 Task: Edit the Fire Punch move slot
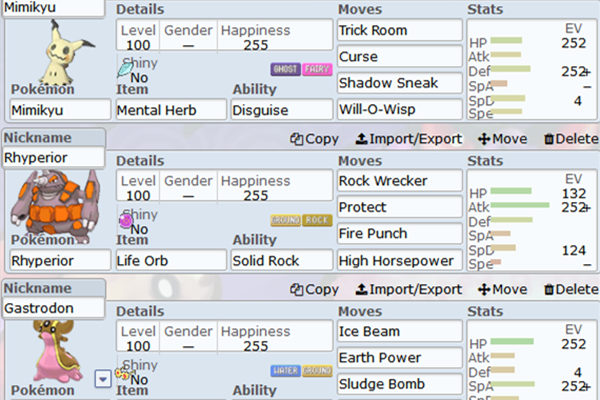tap(400, 233)
